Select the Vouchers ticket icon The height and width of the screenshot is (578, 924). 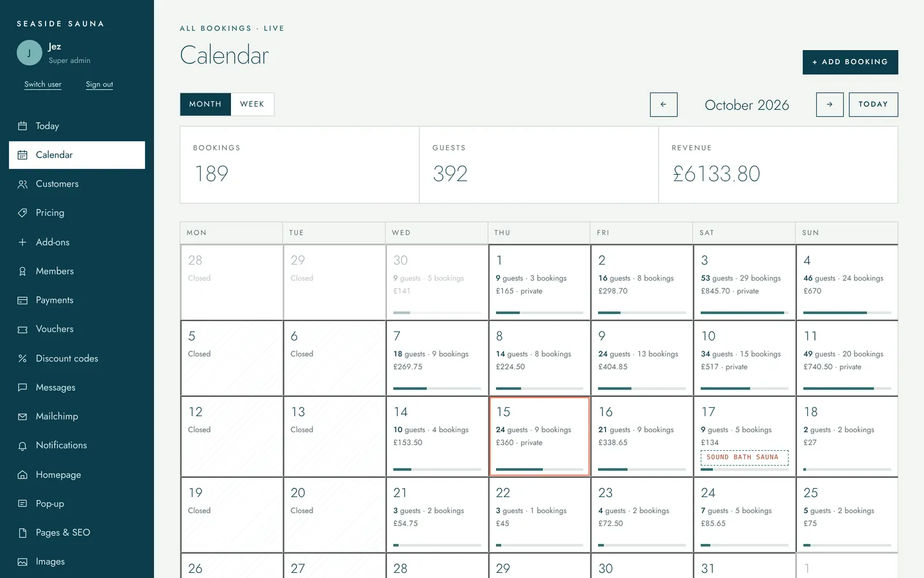click(22, 329)
